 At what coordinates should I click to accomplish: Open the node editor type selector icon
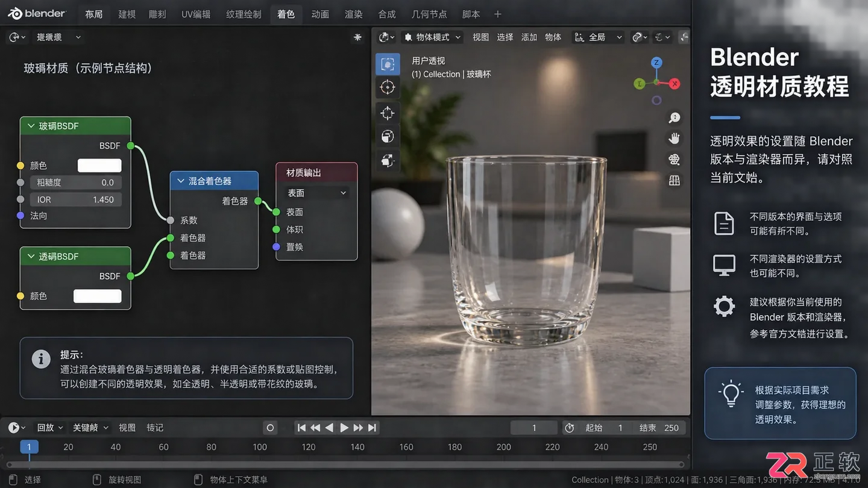(x=17, y=37)
